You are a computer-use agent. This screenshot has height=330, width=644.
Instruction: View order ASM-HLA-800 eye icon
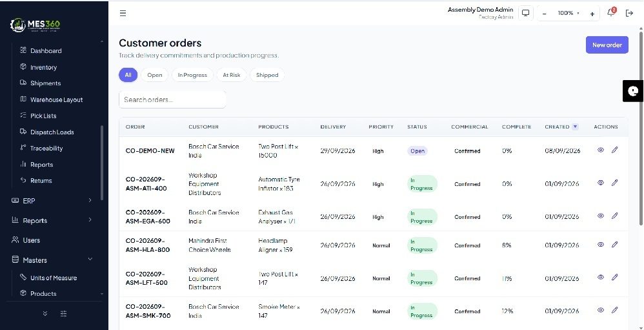601,245
